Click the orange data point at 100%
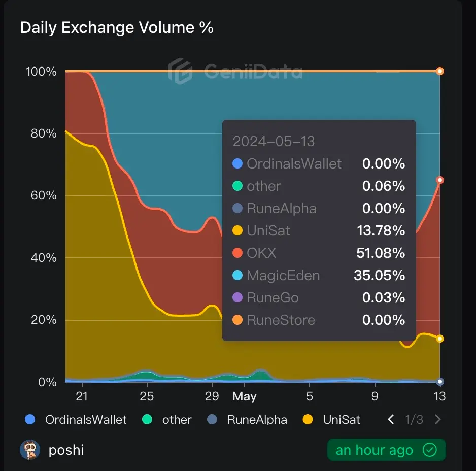The image size is (476, 471). pyautogui.click(x=439, y=72)
